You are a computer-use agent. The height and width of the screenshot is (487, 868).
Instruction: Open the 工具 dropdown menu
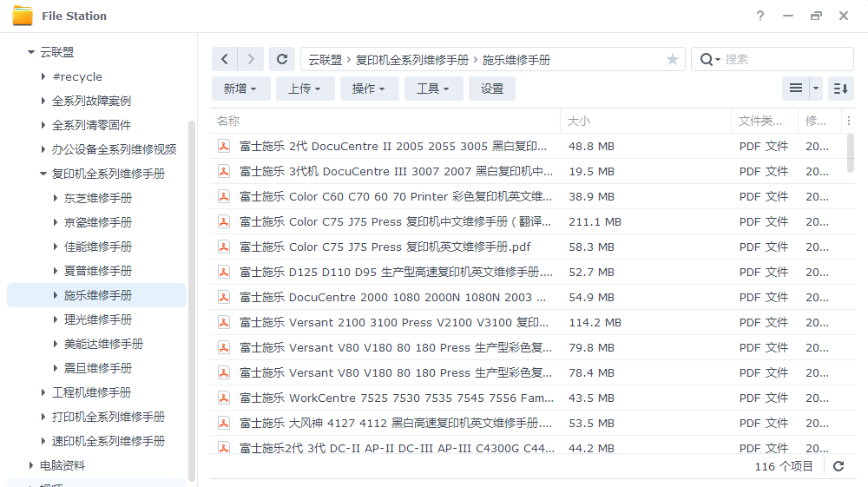[433, 89]
